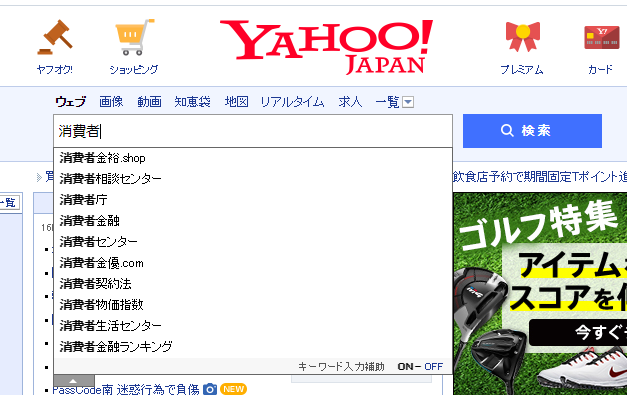Focus the search box containing 消費者
The width and height of the screenshot is (627, 395).
coord(253,131)
